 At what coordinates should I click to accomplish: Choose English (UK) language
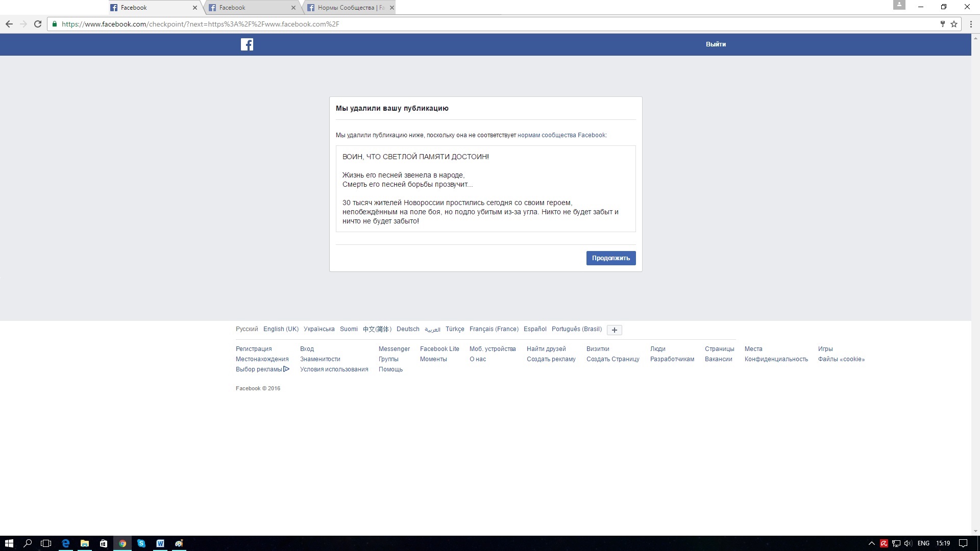coord(281,329)
